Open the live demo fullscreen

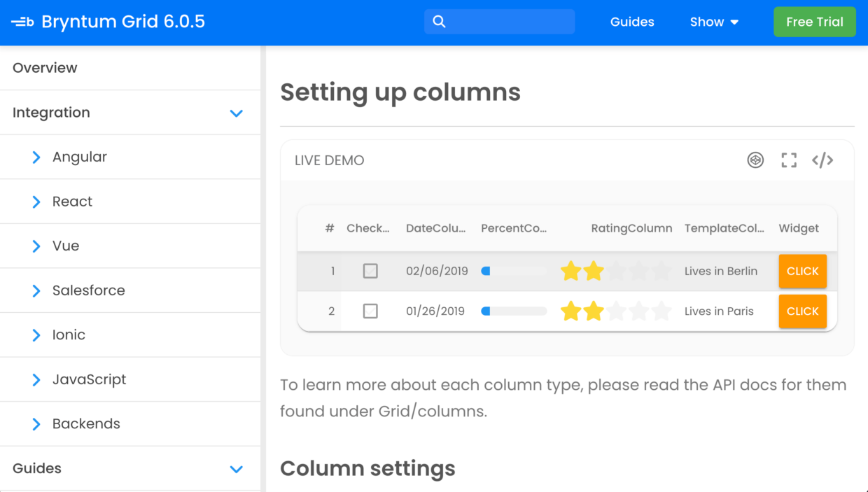pyautogui.click(x=789, y=160)
